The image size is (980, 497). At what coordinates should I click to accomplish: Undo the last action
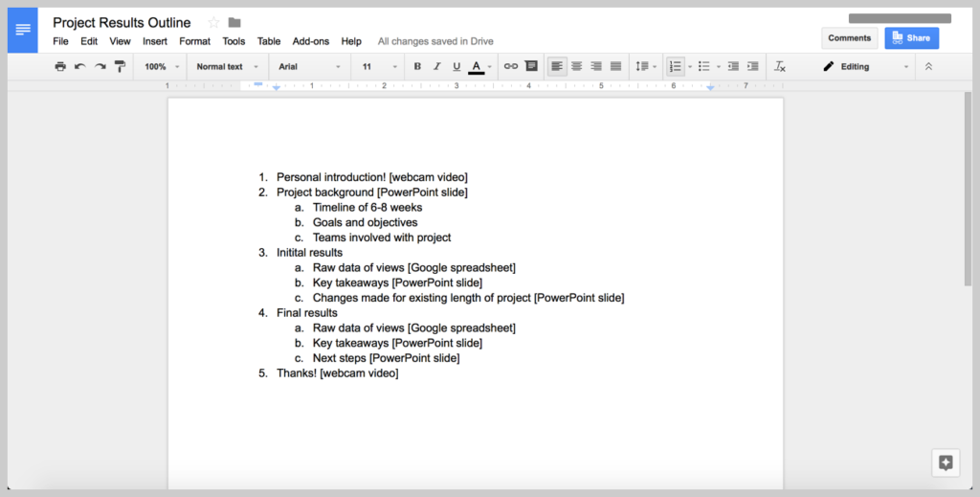[x=80, y=66]
